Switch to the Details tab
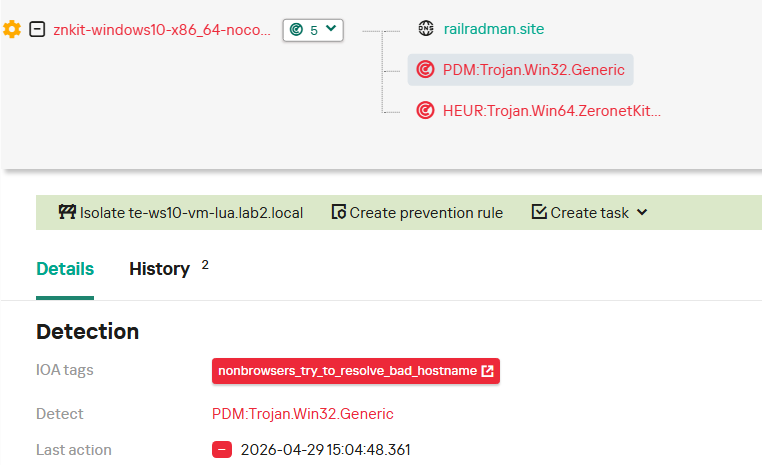762x465 pixels. pos(65,269)
